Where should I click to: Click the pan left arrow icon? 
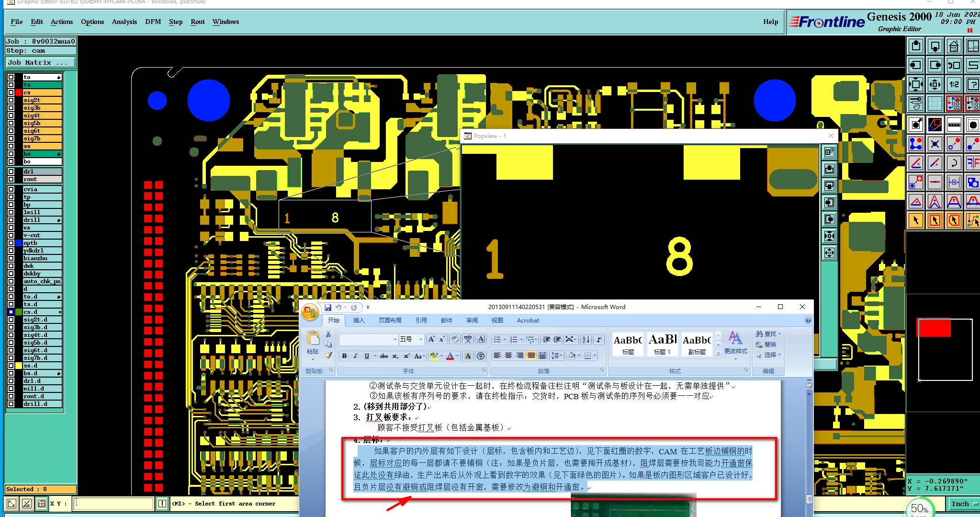(x=915, y=65)
